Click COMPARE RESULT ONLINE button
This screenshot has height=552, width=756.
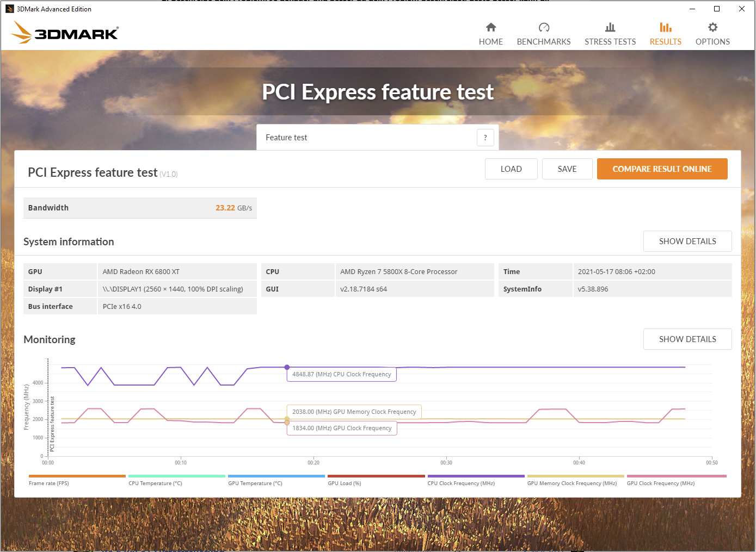point(662,169)
